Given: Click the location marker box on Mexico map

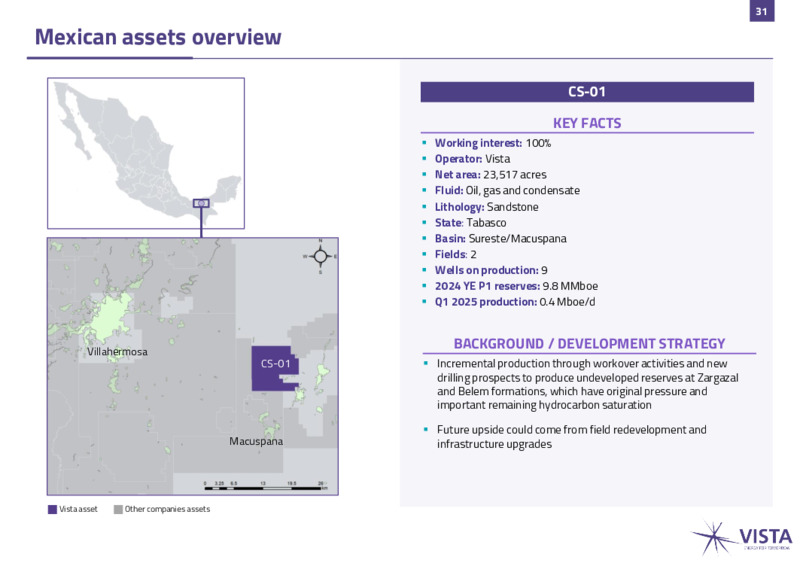Looking at the screenshot, I should click(x=201, y=203).
